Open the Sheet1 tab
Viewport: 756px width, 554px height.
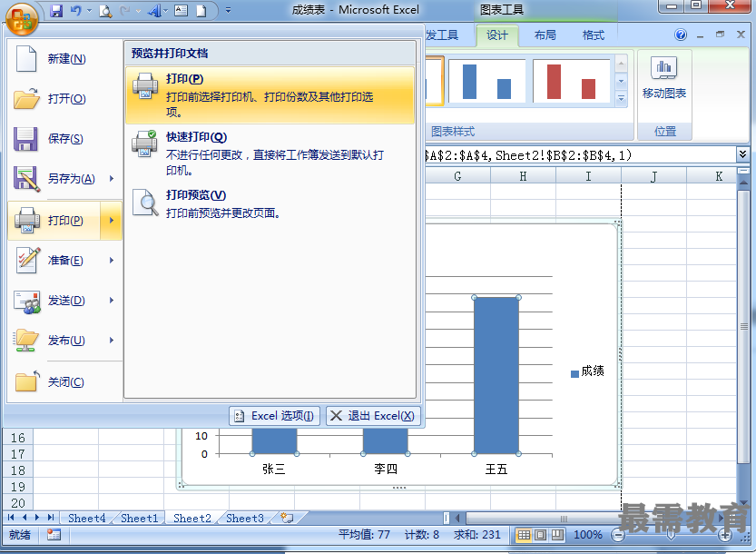click(x=140, y=519)
